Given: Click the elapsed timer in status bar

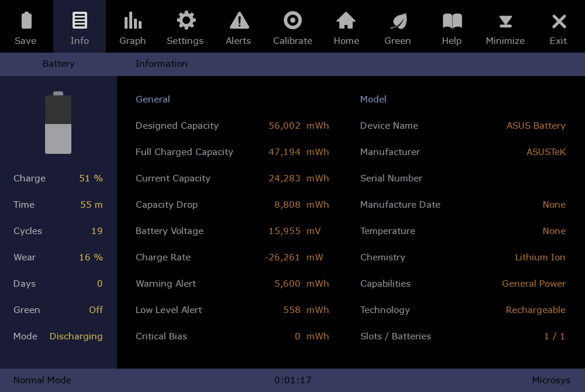Looking at the screenshot, I should tap(292, 380).
